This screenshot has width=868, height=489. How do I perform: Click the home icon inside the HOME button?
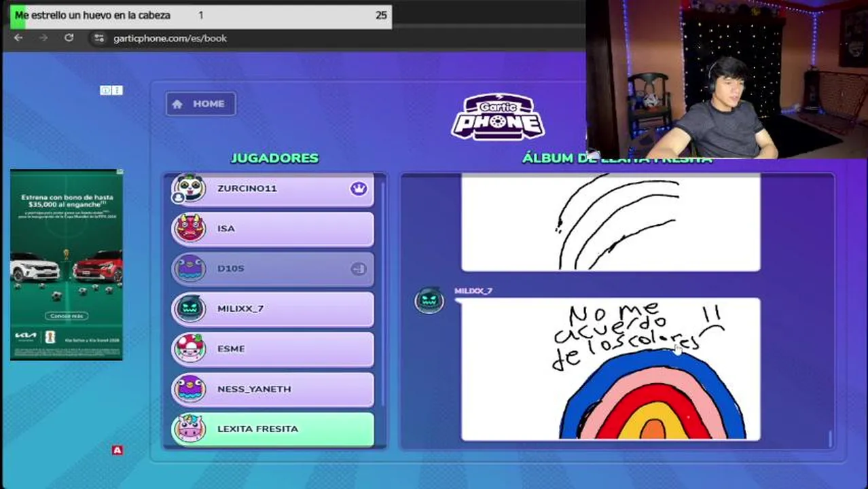click(x=178, y=104)
